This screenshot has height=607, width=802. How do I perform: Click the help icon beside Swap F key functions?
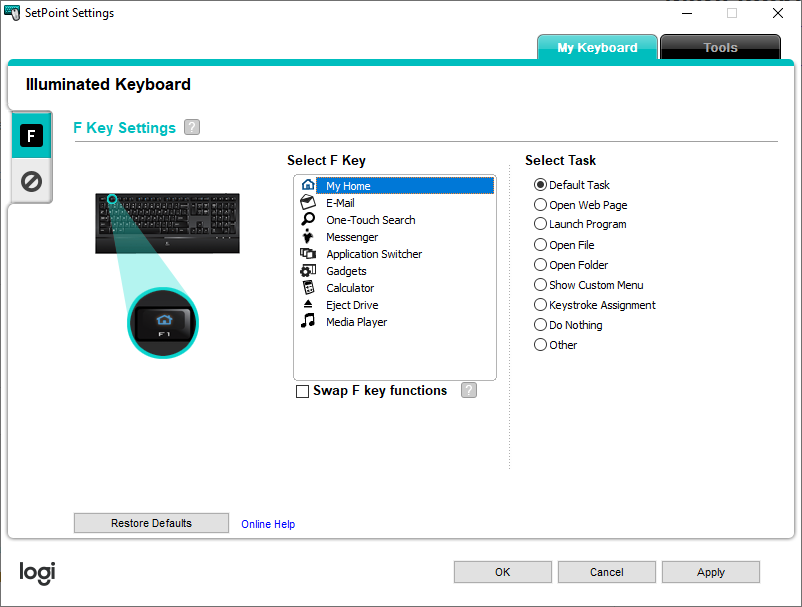pyautogui.click(x=469, y=390)
